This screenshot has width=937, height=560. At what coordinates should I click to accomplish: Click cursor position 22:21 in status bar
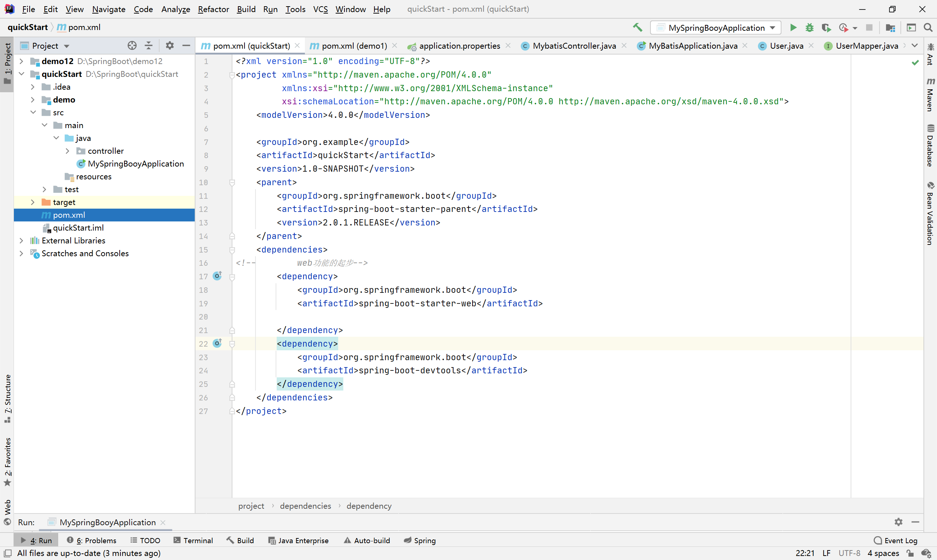(x=805, y=553)
